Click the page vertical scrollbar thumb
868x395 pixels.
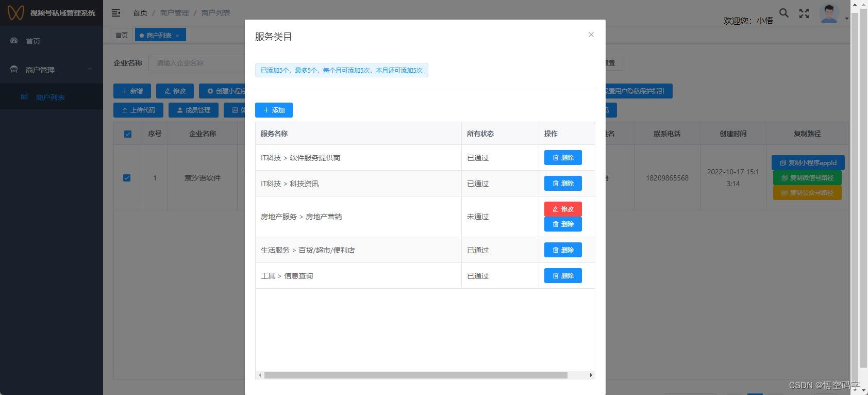point(863,188)
